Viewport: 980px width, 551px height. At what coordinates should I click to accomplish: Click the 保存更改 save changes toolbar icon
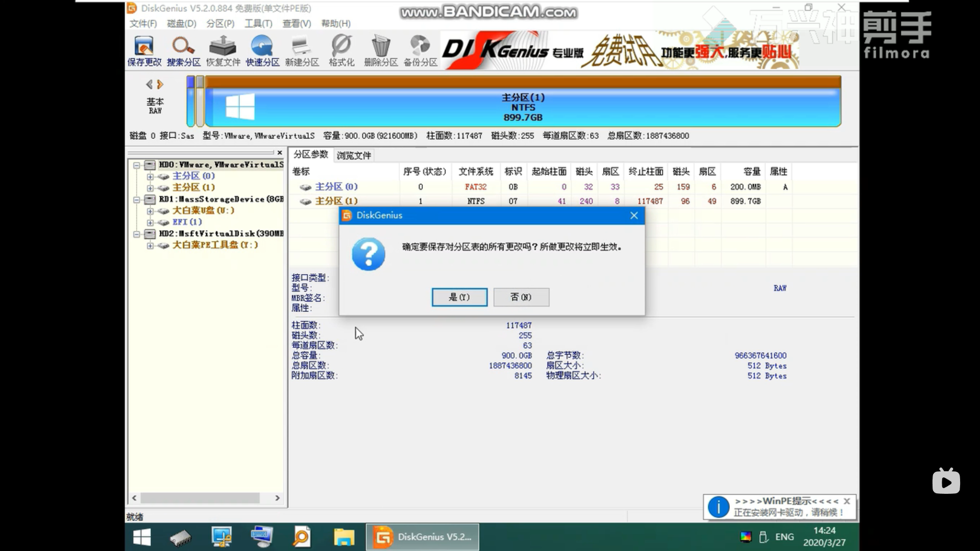click(144, 51)
